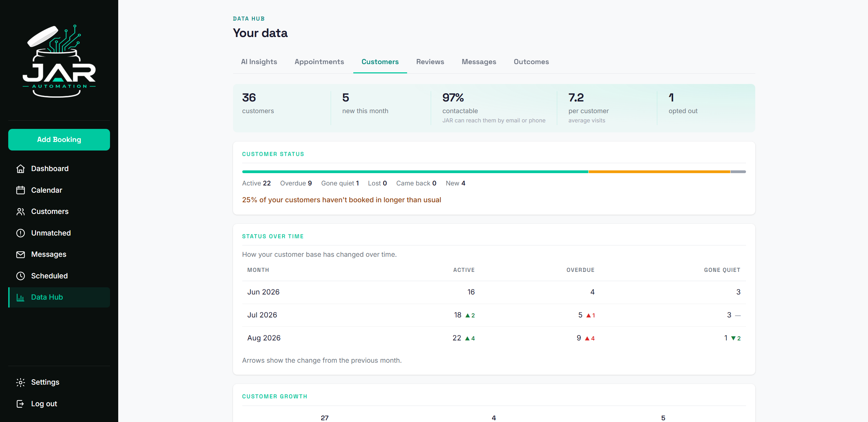
Task: Click the Scheduled clock icon
Action: (x=21, y=276)
